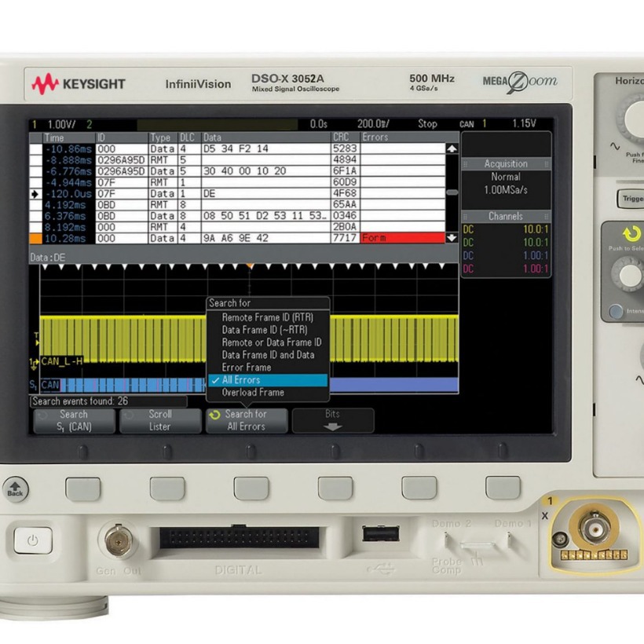Click the Scroll Lister softkey label on screen
Image resolution: width=644 pixels, height=644 pixels.
pos(160,421)
